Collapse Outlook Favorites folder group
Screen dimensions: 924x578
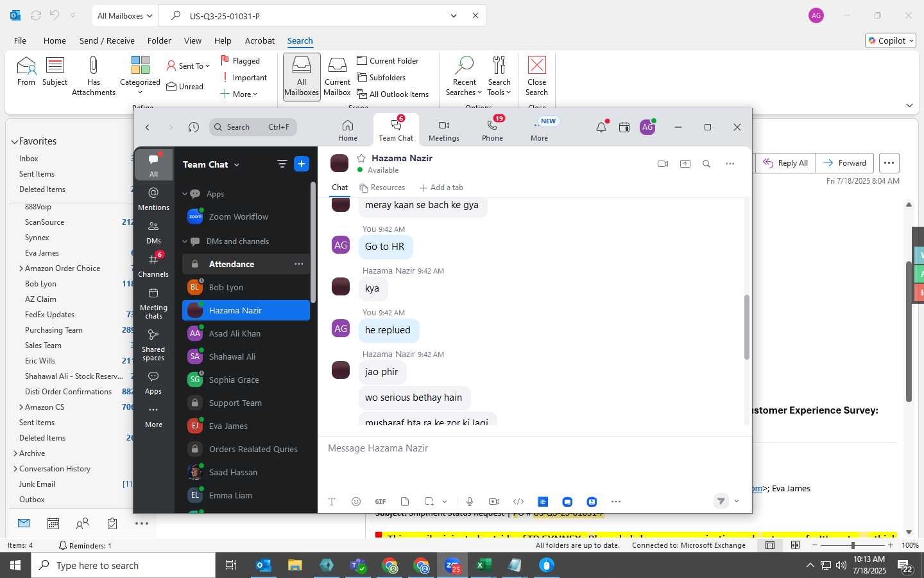click(14, 142)
